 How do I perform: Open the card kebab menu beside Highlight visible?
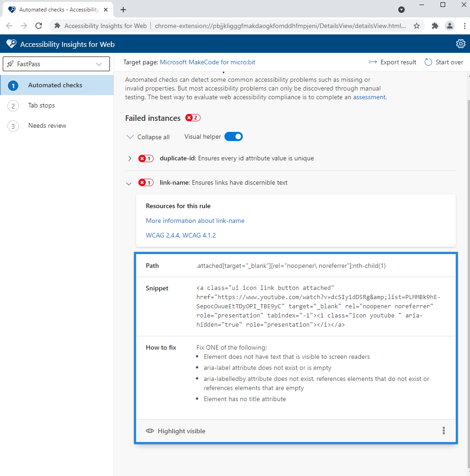click(x=443, y=431)
